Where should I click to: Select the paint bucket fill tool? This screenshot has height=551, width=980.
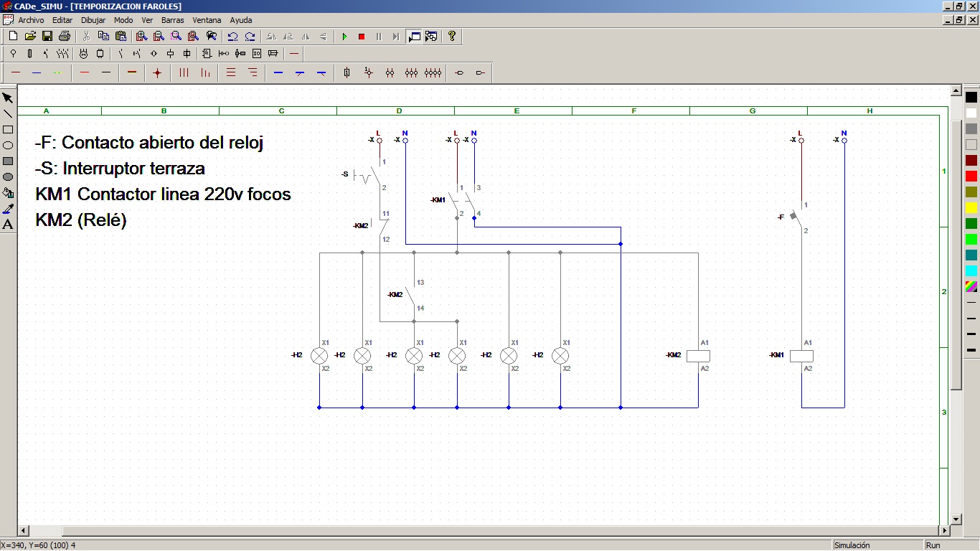(8, 193)
